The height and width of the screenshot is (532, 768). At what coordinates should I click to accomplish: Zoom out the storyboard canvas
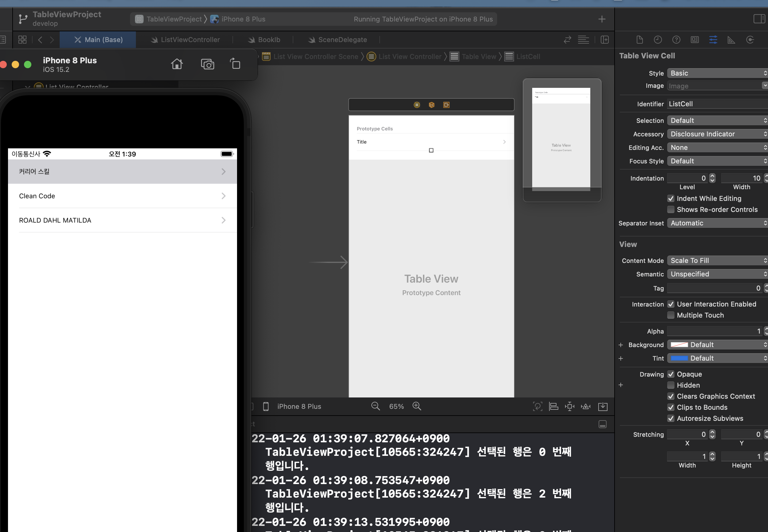click(375, 406)
